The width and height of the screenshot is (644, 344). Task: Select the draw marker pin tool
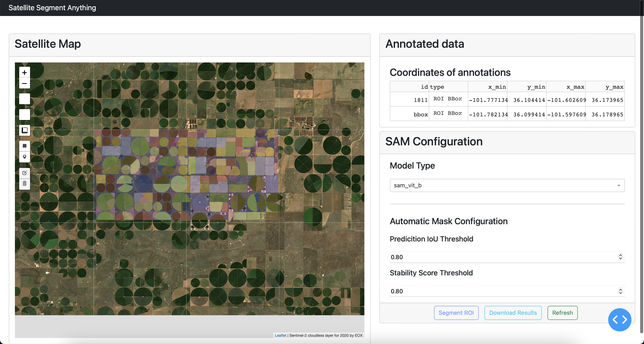(24, 157)
